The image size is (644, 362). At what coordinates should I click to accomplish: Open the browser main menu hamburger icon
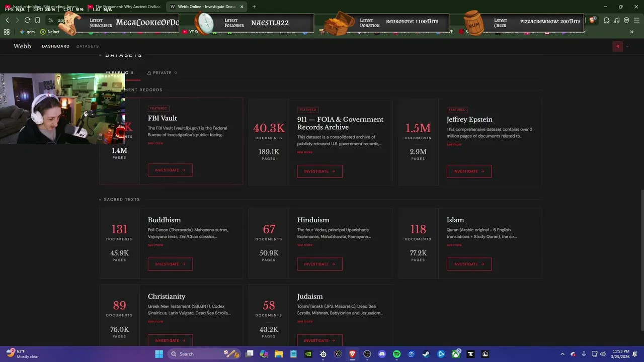click(636, 20)
